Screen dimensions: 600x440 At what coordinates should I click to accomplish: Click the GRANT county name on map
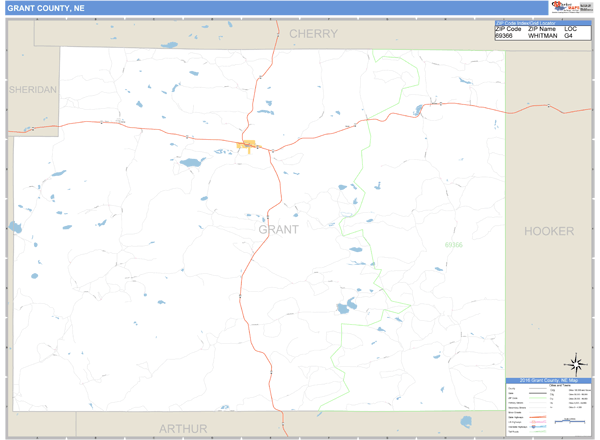point(278,229)
